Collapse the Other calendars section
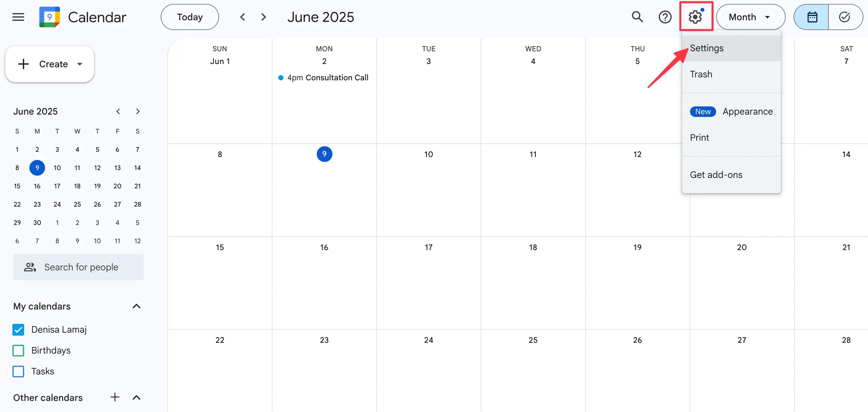 [x=137, y=398]
